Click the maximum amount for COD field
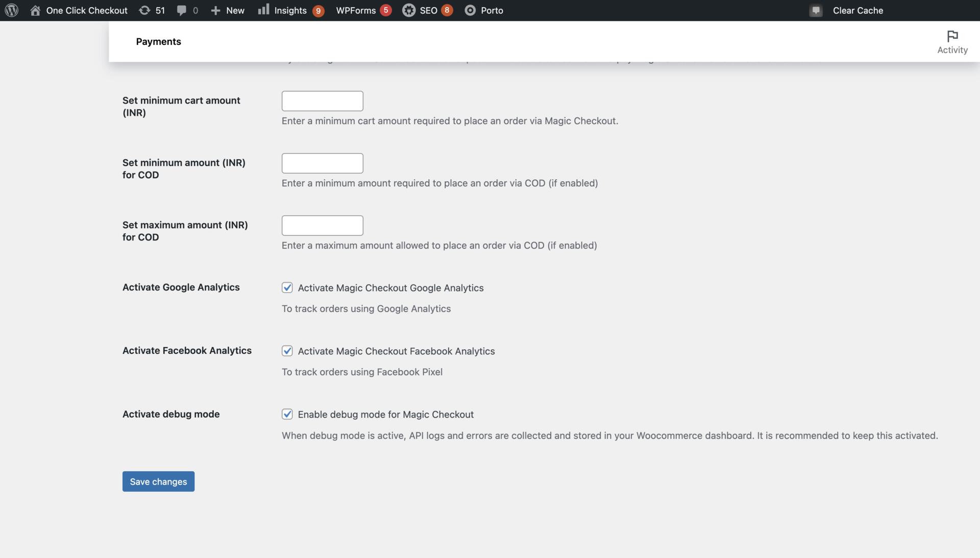 pos(322,225)
